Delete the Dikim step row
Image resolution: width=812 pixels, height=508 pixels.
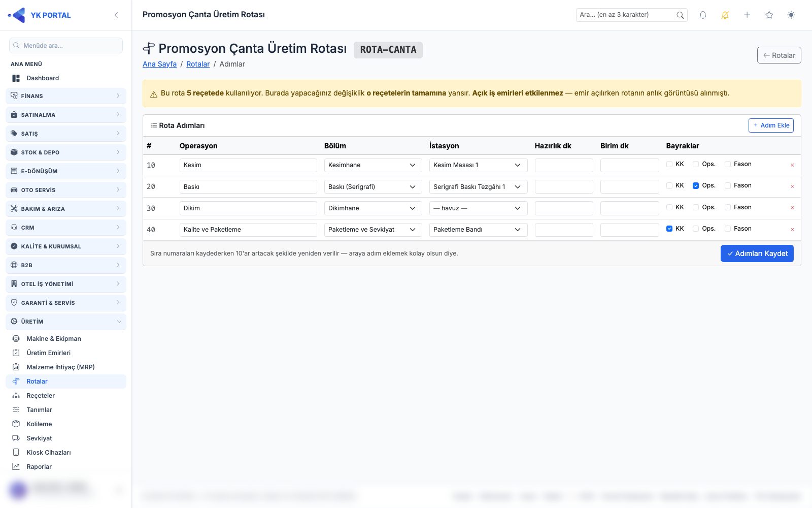pos(792,208)
